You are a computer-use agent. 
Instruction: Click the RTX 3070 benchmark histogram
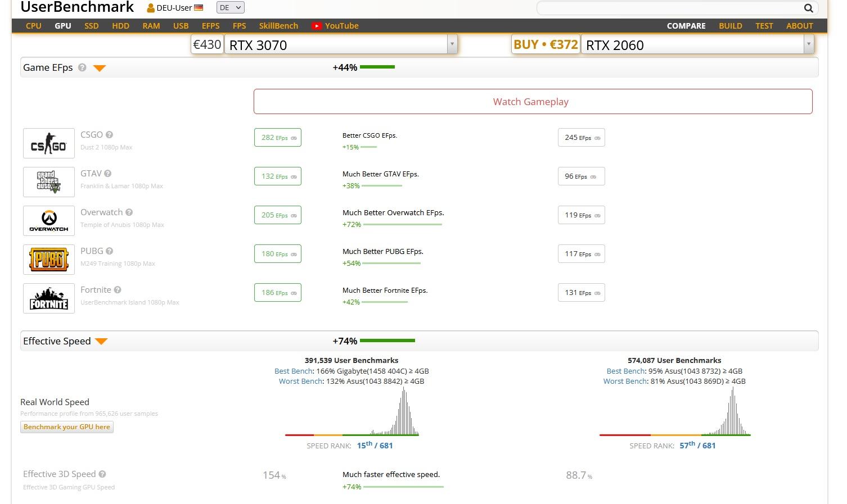[352, 411]
